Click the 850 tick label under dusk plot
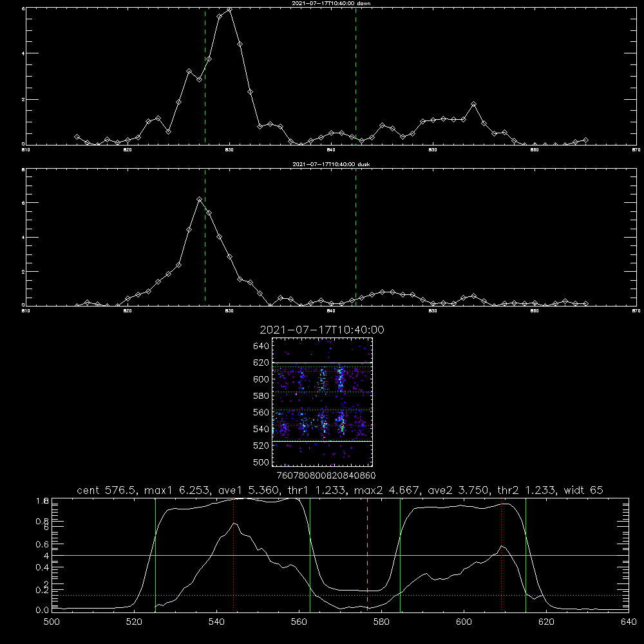The width and height of the screenshot is (644, 644). pos(433,311)
